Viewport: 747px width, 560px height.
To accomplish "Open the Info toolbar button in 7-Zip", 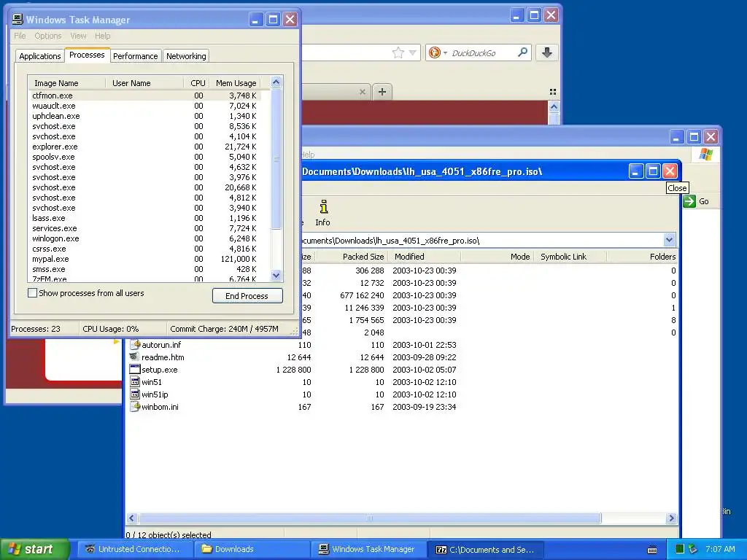I will [x=323, y=212].
